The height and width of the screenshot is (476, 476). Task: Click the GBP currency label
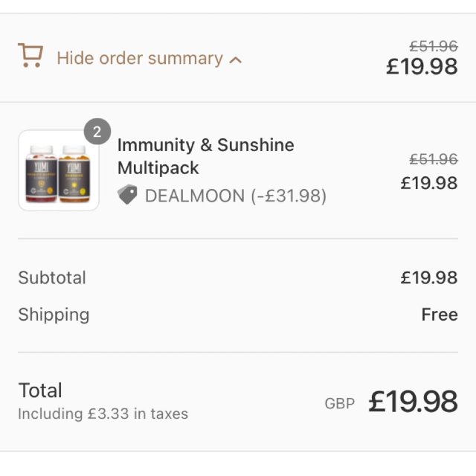tap(339, 404)
